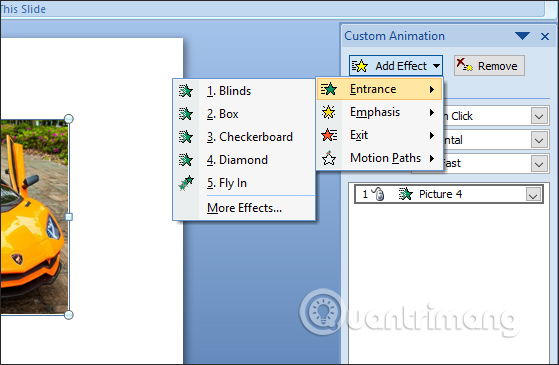Viewport: 559px width, 365px height.
Task: Click the Checkerboard green star icon
Action: (186, 137)
